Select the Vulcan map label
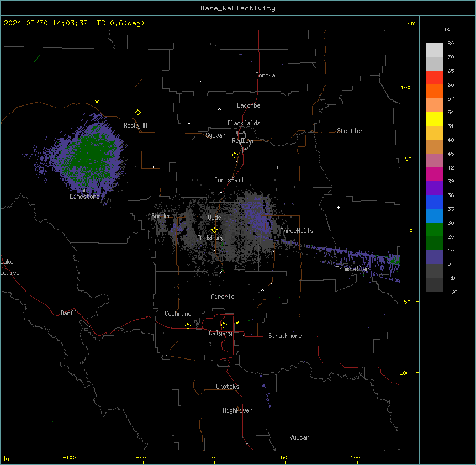 tap(300, 437)
